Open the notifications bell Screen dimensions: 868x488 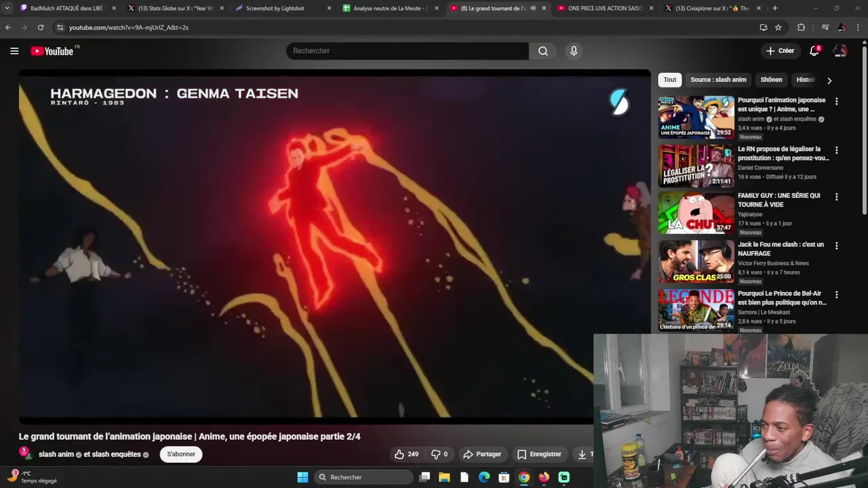click(x=815, y=51)
